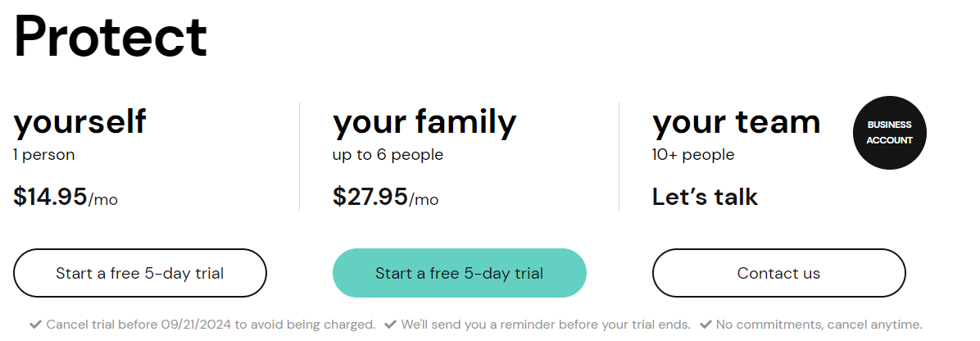Click the checkmark beside the reminder notice
Viewport: 980px width, 341px height.
[x=391, y=325]
